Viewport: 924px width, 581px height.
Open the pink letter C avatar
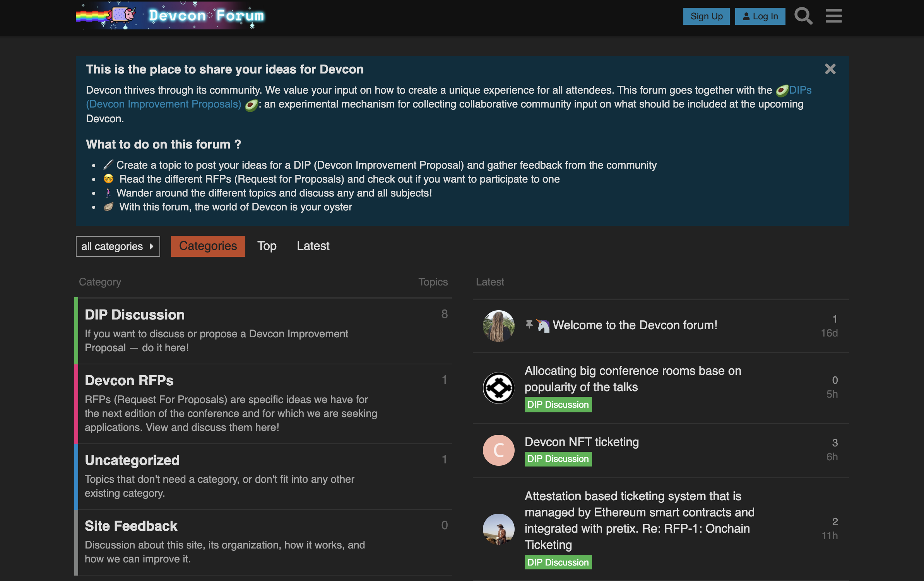pos(498,450)
